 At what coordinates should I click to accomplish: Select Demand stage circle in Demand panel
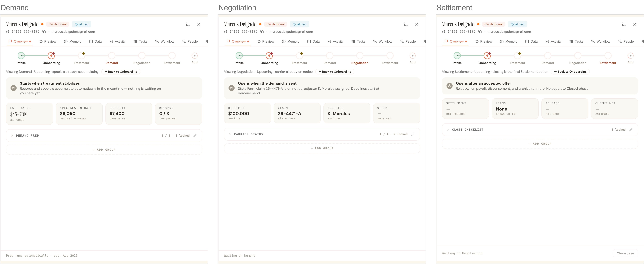112,56
